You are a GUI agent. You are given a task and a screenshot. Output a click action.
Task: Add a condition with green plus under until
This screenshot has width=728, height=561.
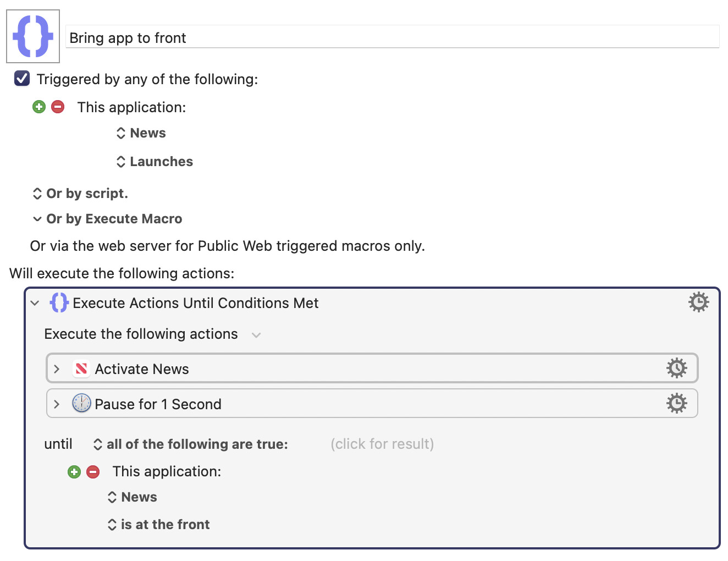[74, 471]
